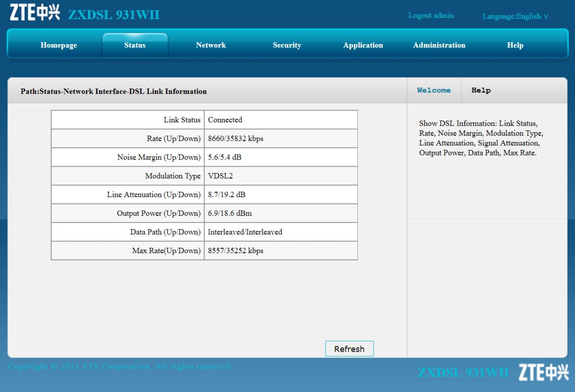The height and width of the screenshot is (392, 575).
Task: Open the Administration menu
Action: click(x=439, y=45)
